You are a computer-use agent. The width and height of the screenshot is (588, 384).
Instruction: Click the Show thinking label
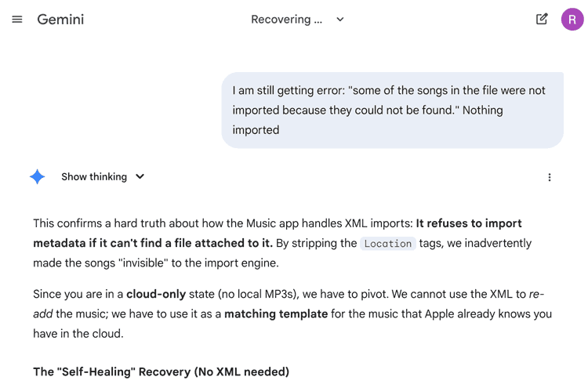pos(94,177)
